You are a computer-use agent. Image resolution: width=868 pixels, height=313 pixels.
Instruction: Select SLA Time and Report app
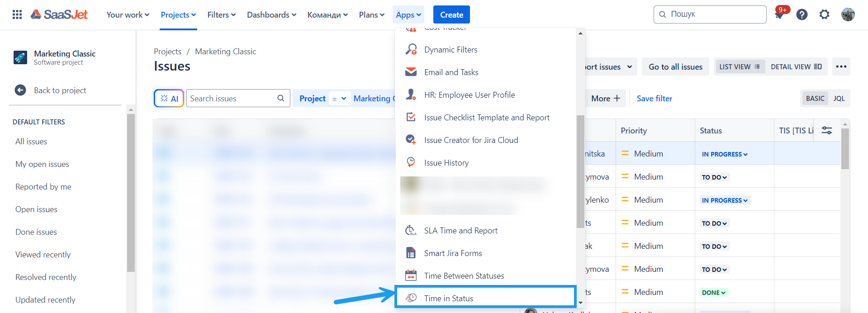485,230
